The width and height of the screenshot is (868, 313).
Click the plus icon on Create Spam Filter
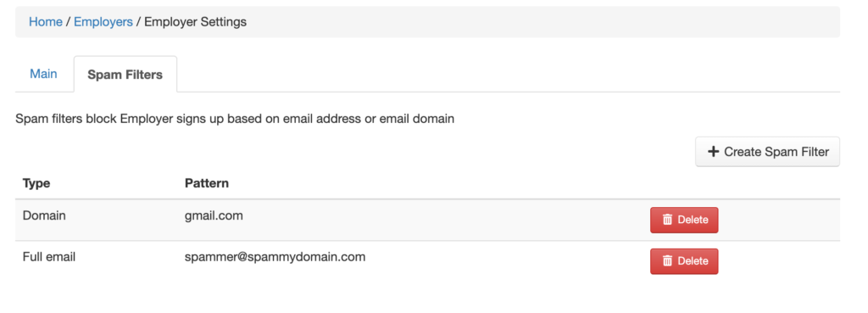(x=714, y=151)
